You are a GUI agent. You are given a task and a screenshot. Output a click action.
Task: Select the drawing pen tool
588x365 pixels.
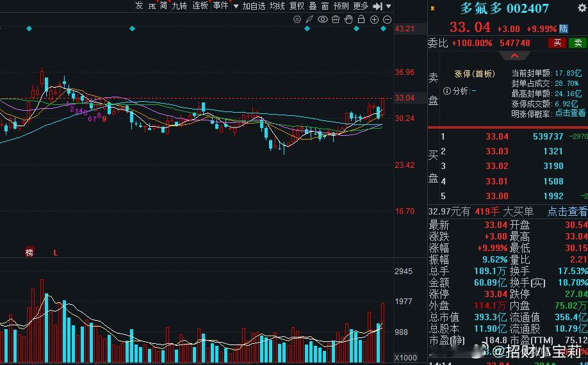309,19
